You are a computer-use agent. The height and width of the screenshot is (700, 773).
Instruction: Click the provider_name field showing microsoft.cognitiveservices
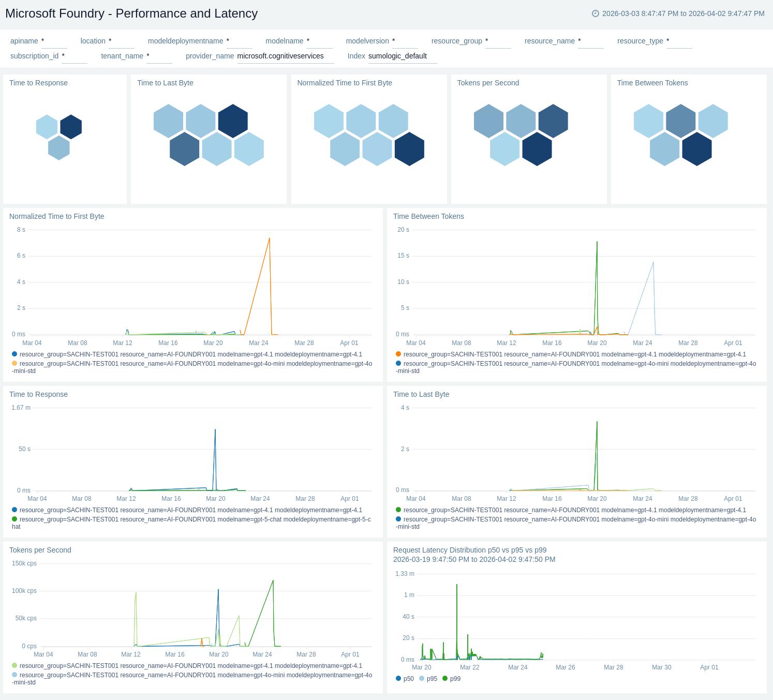click(x=285, y=56)
